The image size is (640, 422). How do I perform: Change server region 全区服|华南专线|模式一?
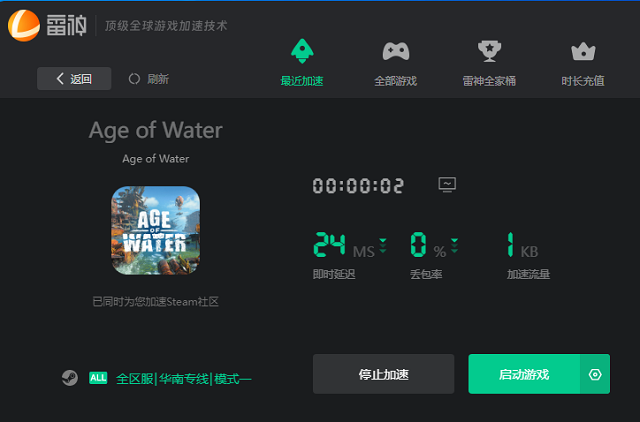[183, 379]
